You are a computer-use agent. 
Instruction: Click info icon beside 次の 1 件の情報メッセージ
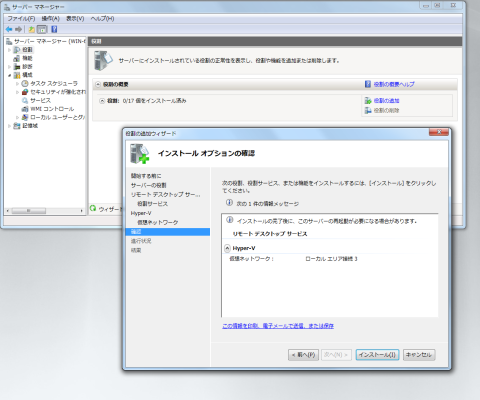(229, 203)
